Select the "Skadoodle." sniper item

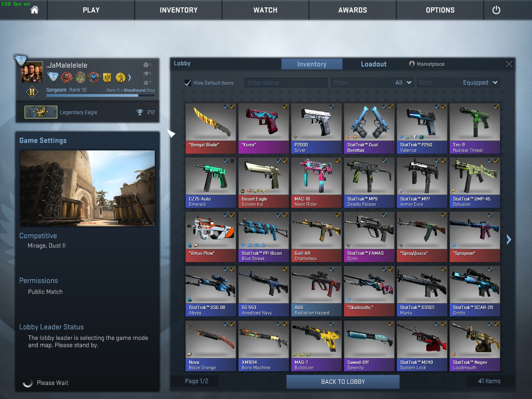(369, 291)
